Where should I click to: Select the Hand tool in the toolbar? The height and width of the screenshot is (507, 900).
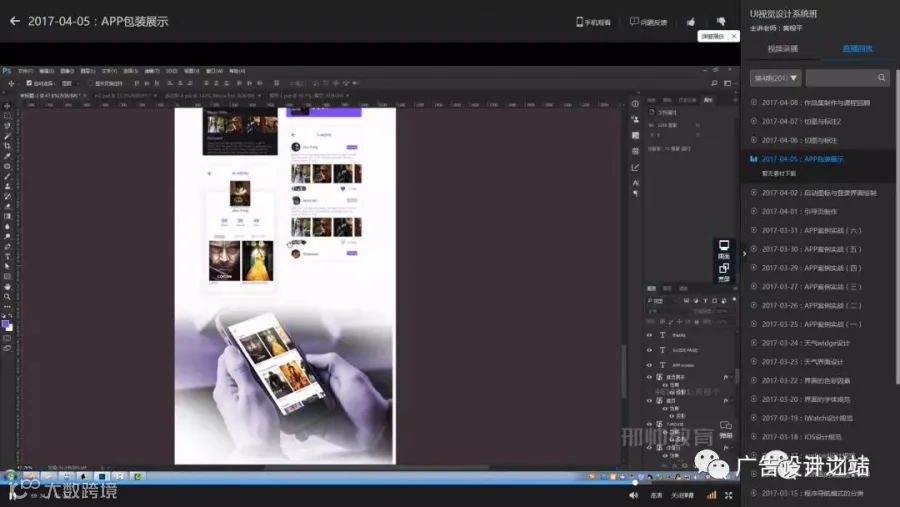(x=7, y=287)
